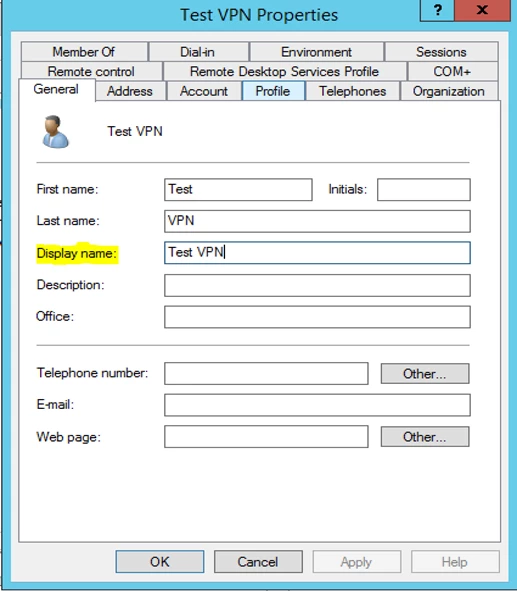This screenshot has width=517, height=591.
Task: Click the 'E-mail:' label
Action: point(55,405)
